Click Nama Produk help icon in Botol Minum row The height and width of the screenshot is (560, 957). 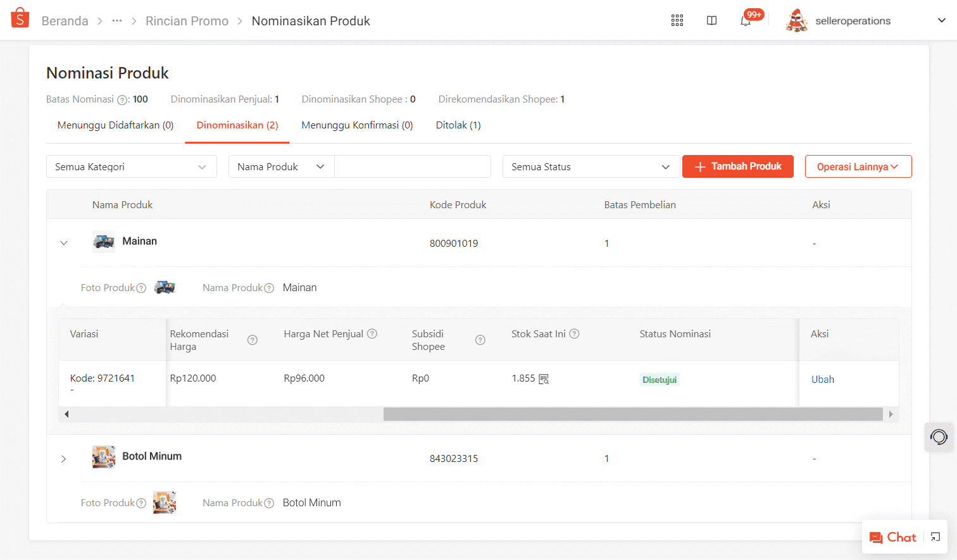click(269, 504)
